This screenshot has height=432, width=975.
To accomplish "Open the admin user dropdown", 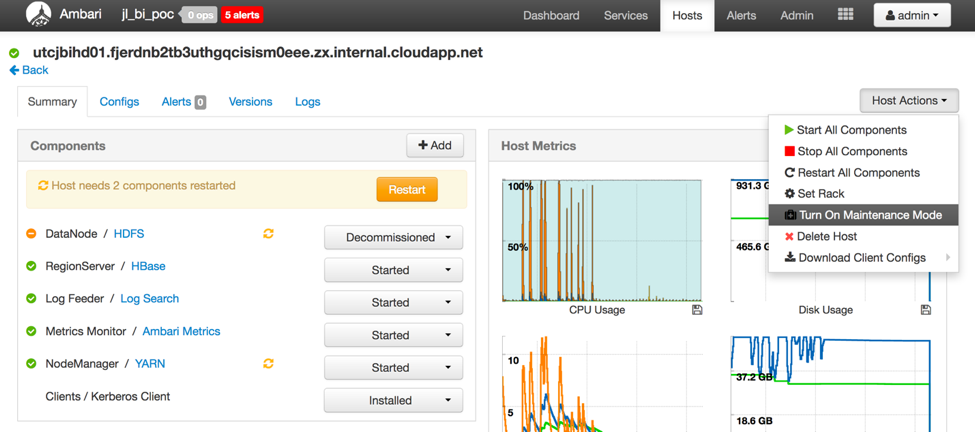I will pos(912,15).
